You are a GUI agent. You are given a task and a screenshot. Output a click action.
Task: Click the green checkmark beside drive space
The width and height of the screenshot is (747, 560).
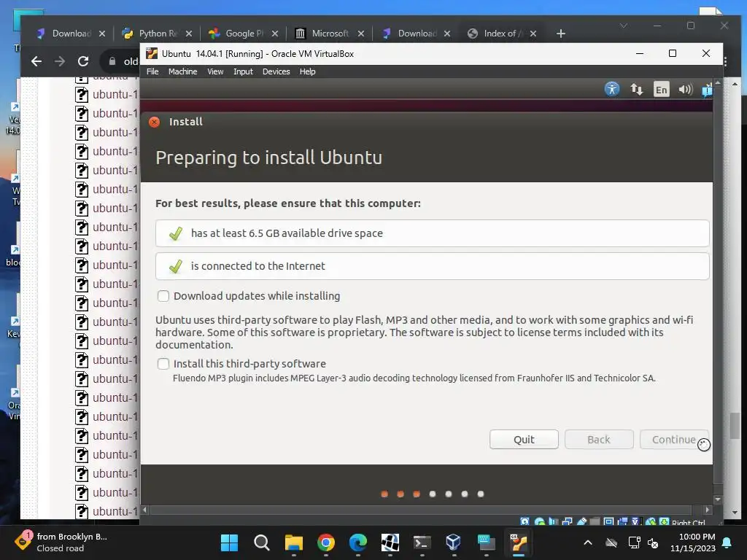pos(176,233)
